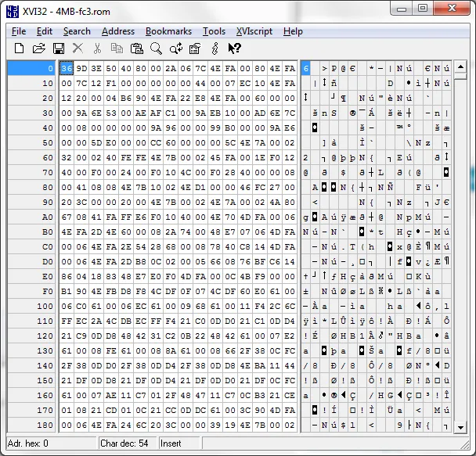Click the 'Adr. hex: 0' status field
476x456 pixels.
(x=51, y=443)
